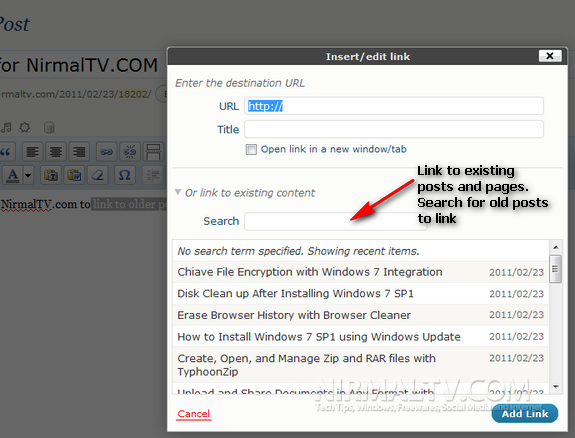575x438 pixels.
Task: Click the remove formatting eraser icon
Action: [98, 175]
